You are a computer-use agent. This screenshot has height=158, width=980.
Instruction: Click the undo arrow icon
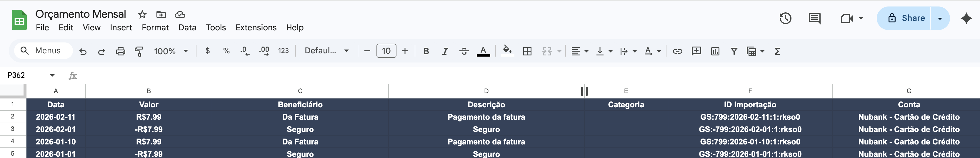[x=83, y=51]
